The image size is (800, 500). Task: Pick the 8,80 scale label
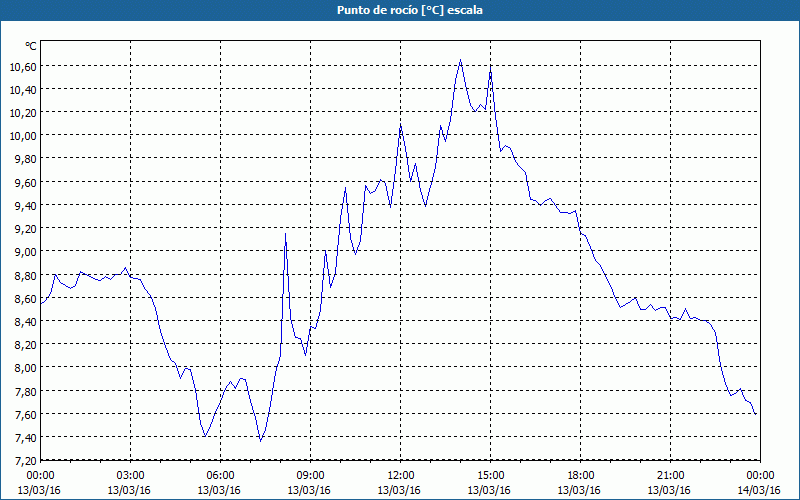click(x=26, y=276)
